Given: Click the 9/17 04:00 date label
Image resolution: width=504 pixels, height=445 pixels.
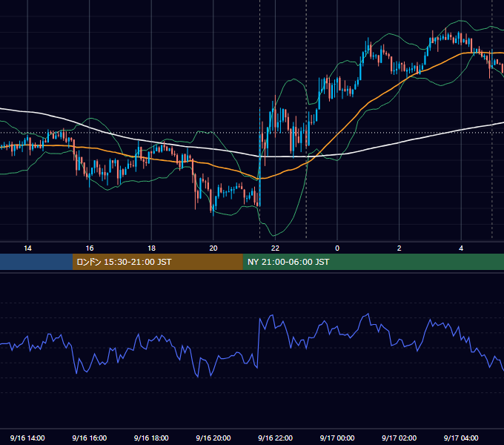Looking at the screenshot, I should pyautogui.click(x=461, y=438).
